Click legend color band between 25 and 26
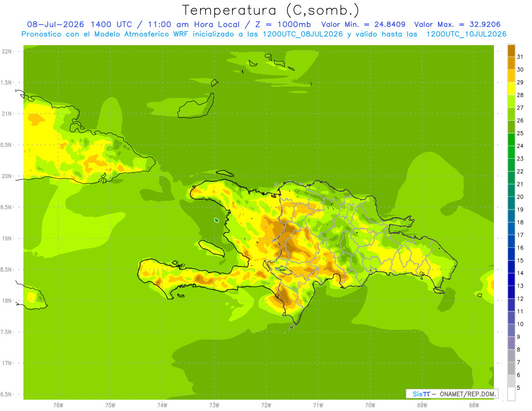The image size is (532, 411). pos(511,127)
